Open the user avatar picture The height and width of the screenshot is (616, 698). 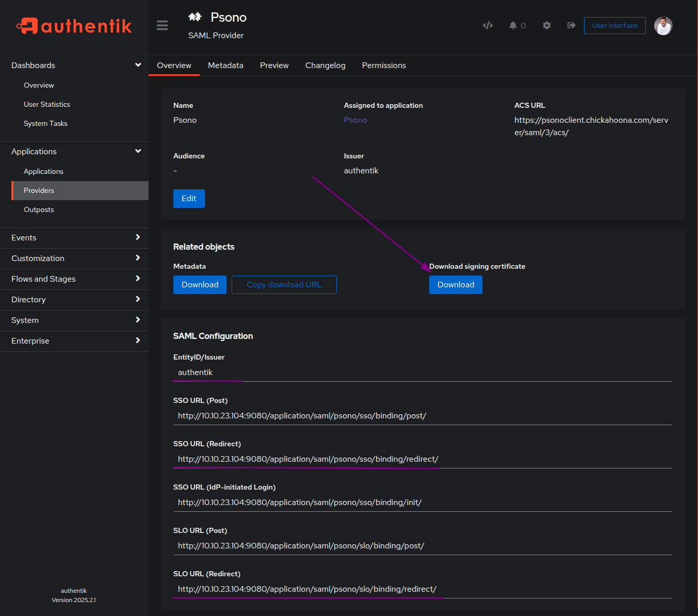663,26
